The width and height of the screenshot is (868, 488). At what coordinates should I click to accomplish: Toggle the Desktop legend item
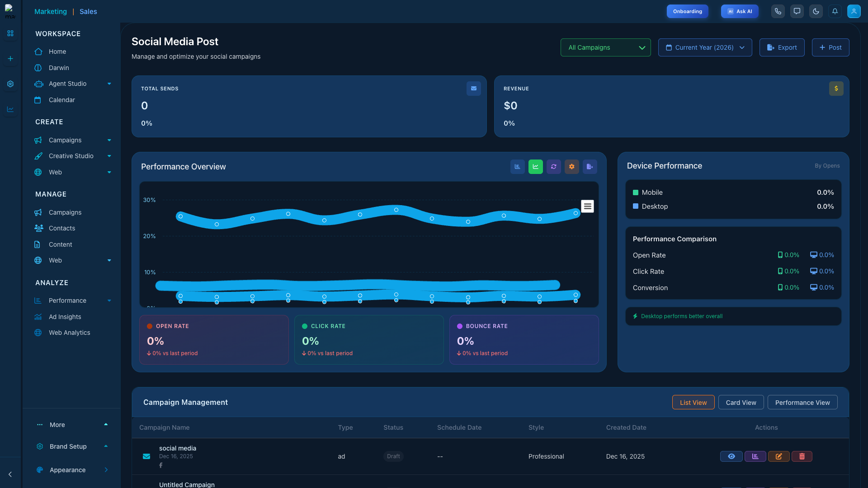click(x=650, y=206)
